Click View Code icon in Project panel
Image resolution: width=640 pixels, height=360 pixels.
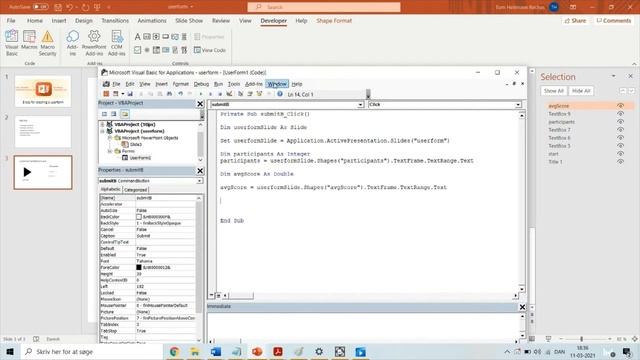[104, 114]
